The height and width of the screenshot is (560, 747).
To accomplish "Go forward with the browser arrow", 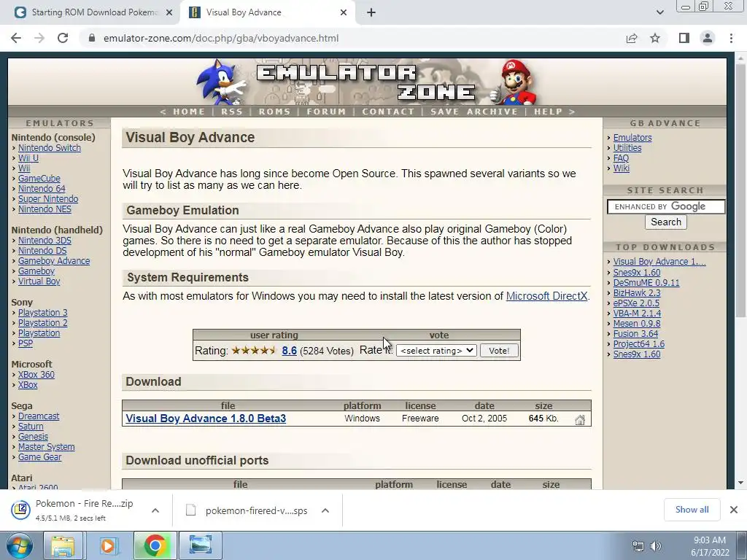I will [39, 38].
